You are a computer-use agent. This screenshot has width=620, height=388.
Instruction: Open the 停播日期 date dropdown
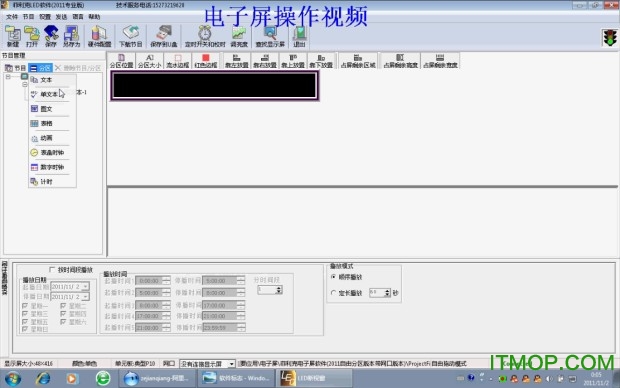[x=86, y=297]
